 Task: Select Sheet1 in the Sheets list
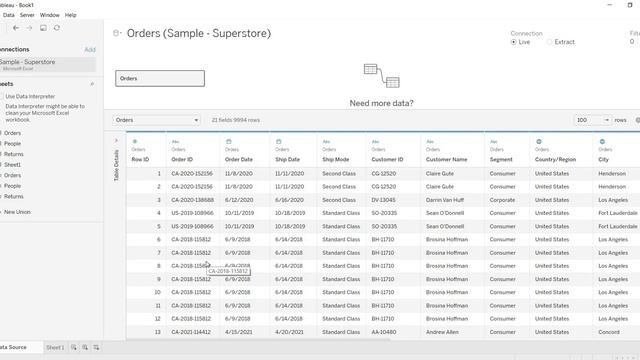[12, 165]
